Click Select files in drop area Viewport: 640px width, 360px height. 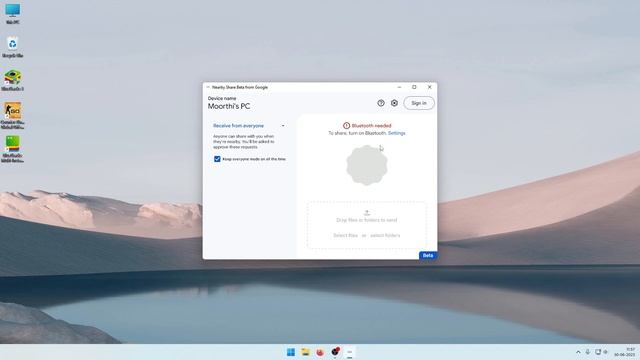(345, 236)
